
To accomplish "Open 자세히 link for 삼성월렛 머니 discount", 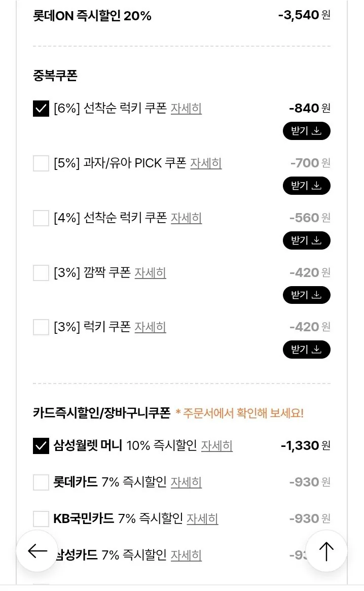I will coord(216,446).
